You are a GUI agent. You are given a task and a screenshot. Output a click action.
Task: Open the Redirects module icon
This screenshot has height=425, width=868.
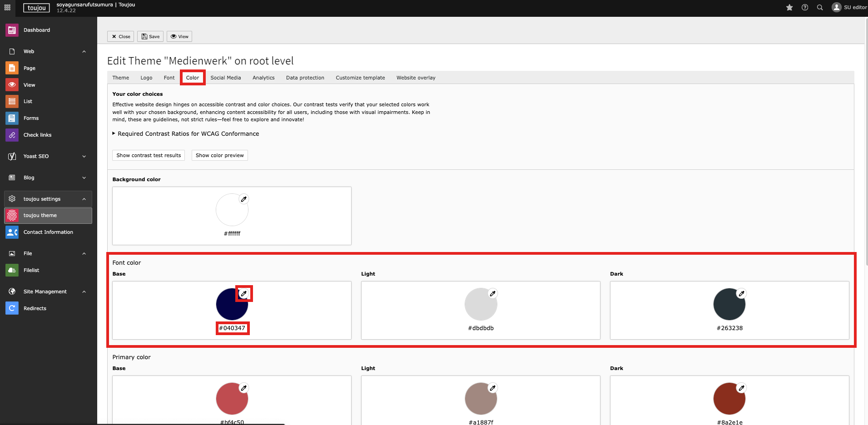[12, 308]
